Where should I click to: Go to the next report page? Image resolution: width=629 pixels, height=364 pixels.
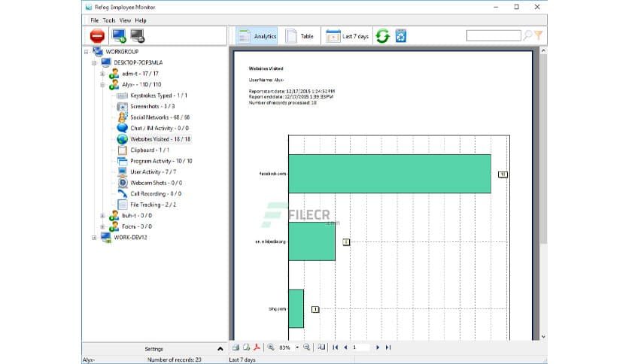[378, 347]
